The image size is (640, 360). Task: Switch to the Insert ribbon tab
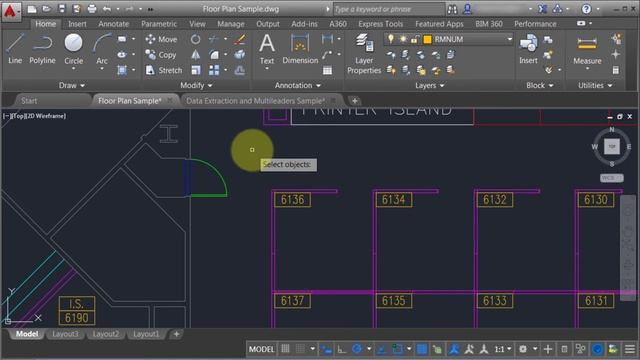(77, 24)
